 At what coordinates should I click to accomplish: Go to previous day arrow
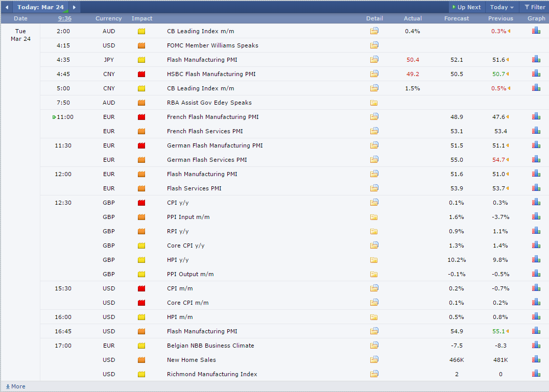tap(7, 7)
